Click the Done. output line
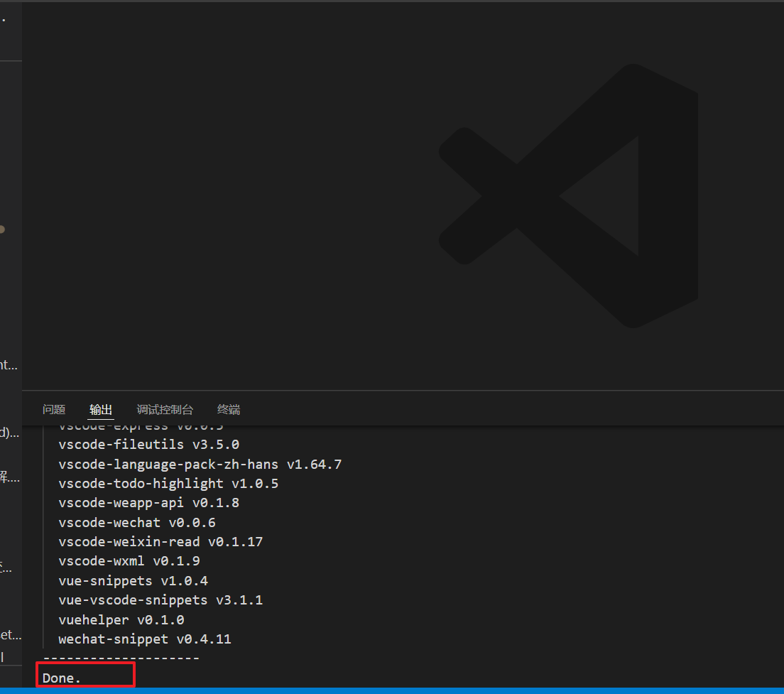 (62, 678)
